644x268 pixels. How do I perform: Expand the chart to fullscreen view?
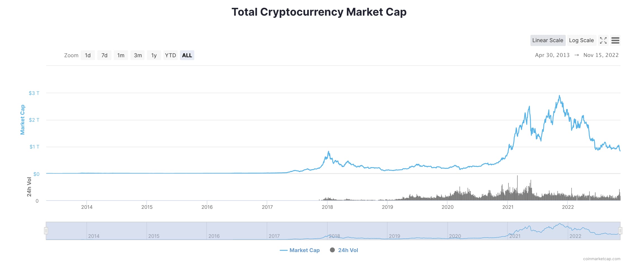[x=603, y=40]
